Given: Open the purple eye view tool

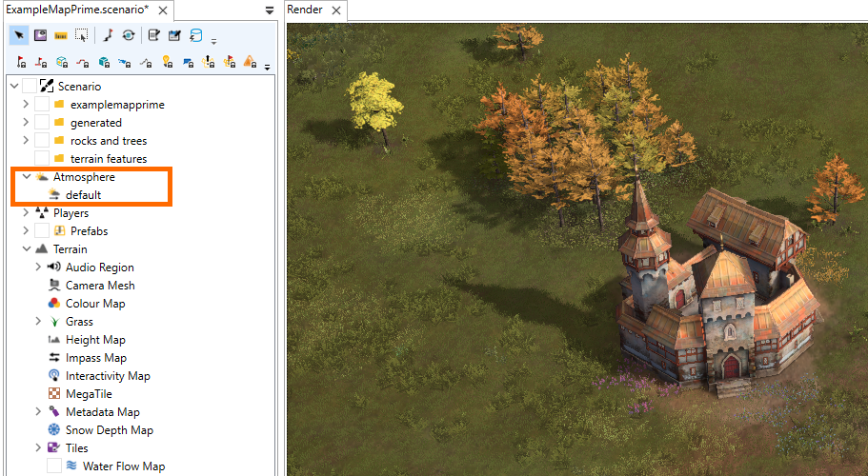Looking at the screenshot, I should click(40, 35).
